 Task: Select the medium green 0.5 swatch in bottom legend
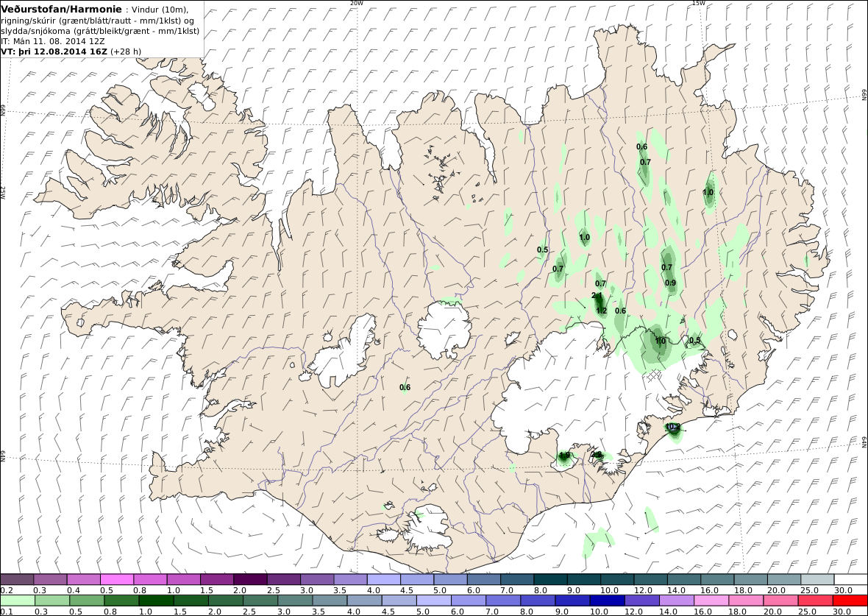coord(87,601)
